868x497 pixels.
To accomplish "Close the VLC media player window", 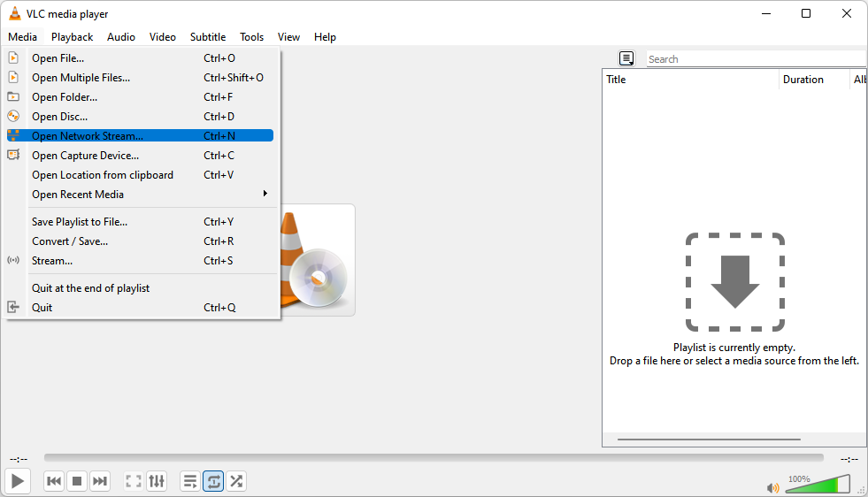I will coord(847,14).
